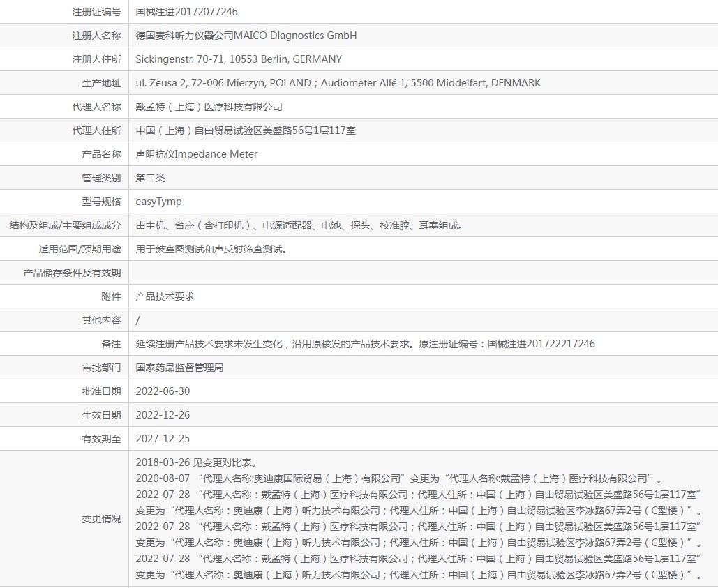The image size is (718, 588).
Task: Select the expiry date 2027-12-25
Action: [163, 439]
